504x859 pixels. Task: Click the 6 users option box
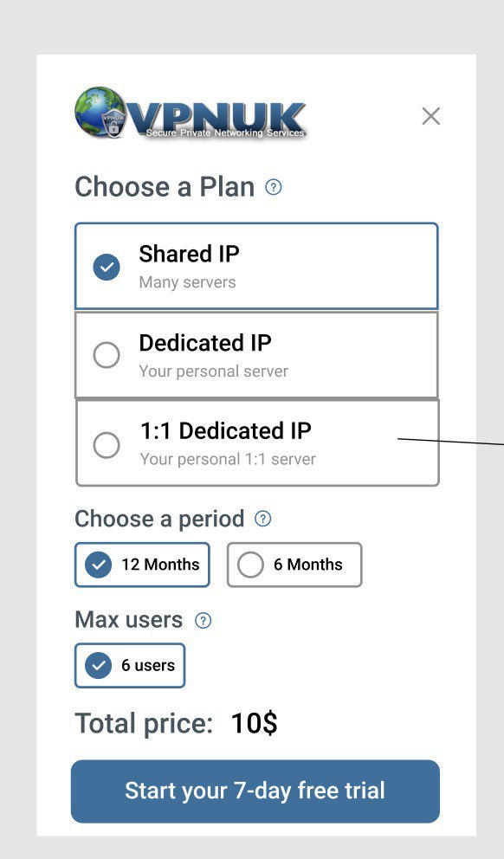(x=130, y=666)
